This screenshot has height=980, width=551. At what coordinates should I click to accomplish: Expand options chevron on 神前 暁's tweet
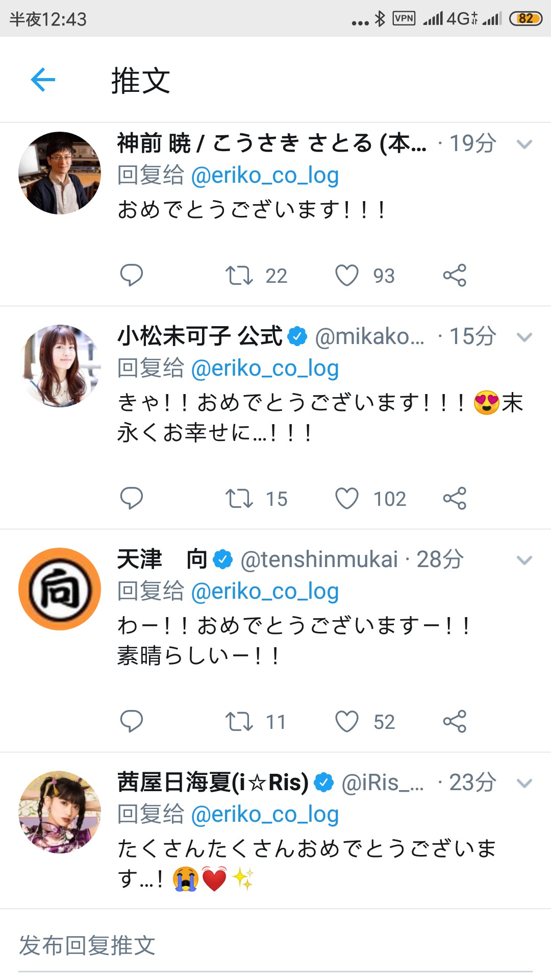[524, 144]
